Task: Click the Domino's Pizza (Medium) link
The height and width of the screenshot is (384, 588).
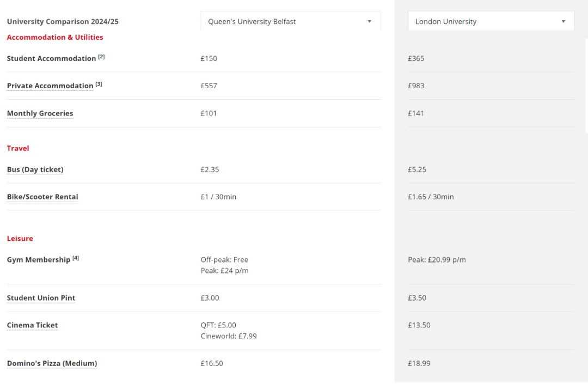Action: coord(52,363)
